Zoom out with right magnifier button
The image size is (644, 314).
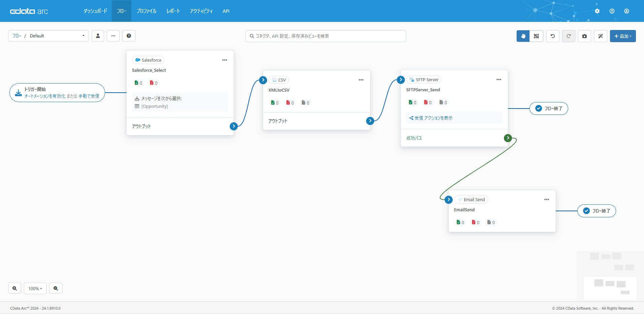56,288
